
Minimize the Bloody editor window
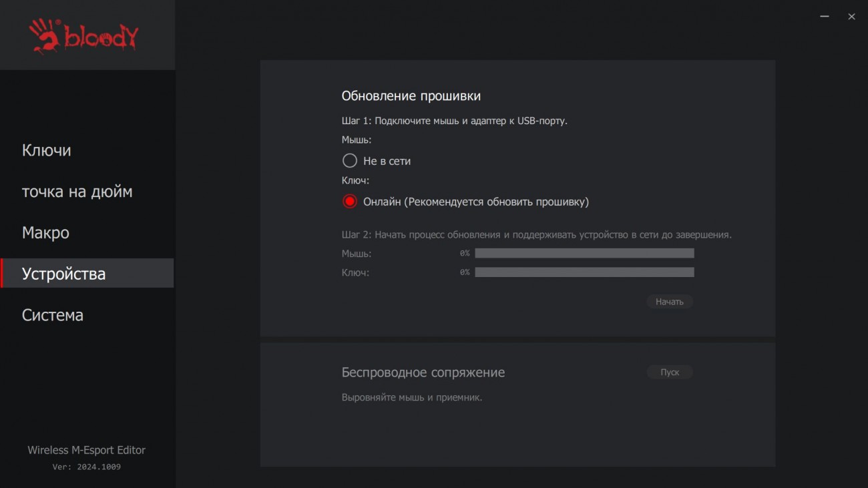(825, 17)
